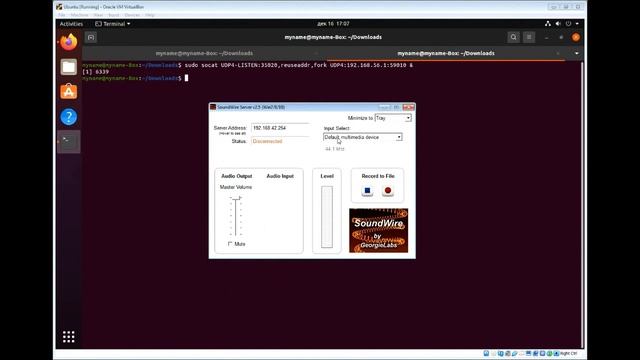Open the system menu arrow in top bar
The width and height of the screenshot is (640, 360).
(577, 24)
